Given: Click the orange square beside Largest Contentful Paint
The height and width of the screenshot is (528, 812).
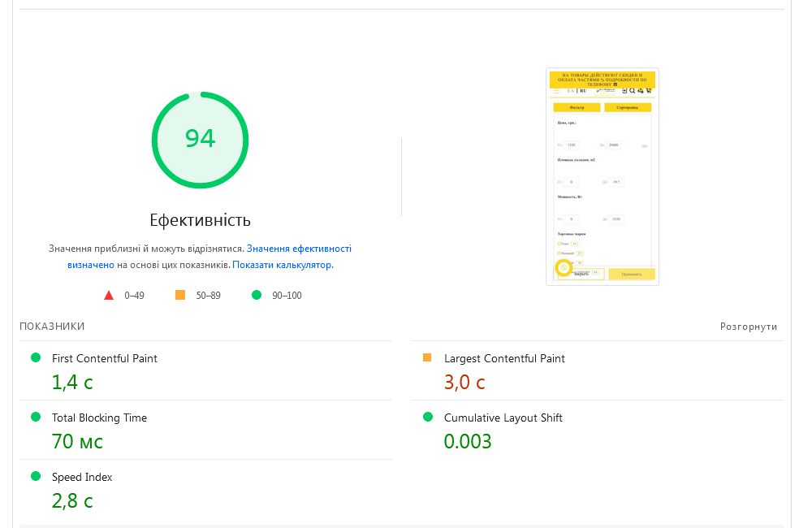Looking at the screenshot, I should point(427,357).
